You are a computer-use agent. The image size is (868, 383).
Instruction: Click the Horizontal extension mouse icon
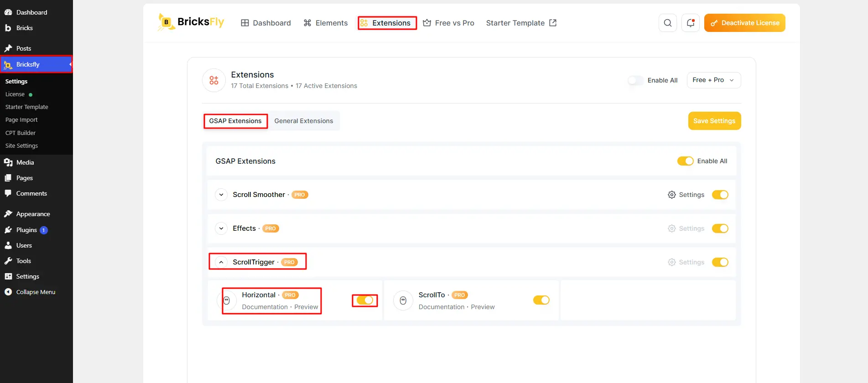(x=227, y=300)
